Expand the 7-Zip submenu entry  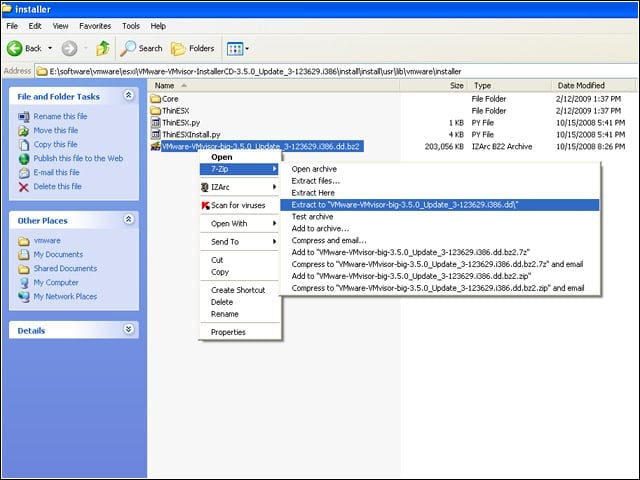coord(239,169)
